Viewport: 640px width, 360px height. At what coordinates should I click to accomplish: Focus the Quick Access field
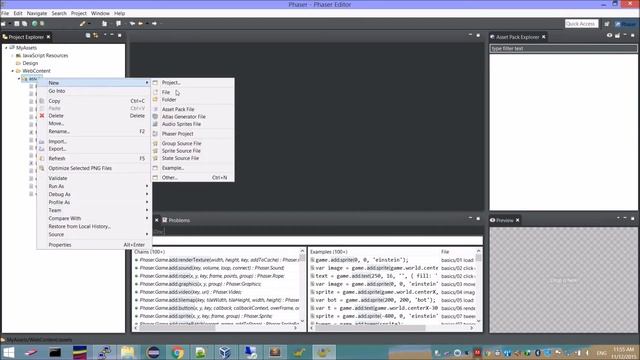pos(581,24)
